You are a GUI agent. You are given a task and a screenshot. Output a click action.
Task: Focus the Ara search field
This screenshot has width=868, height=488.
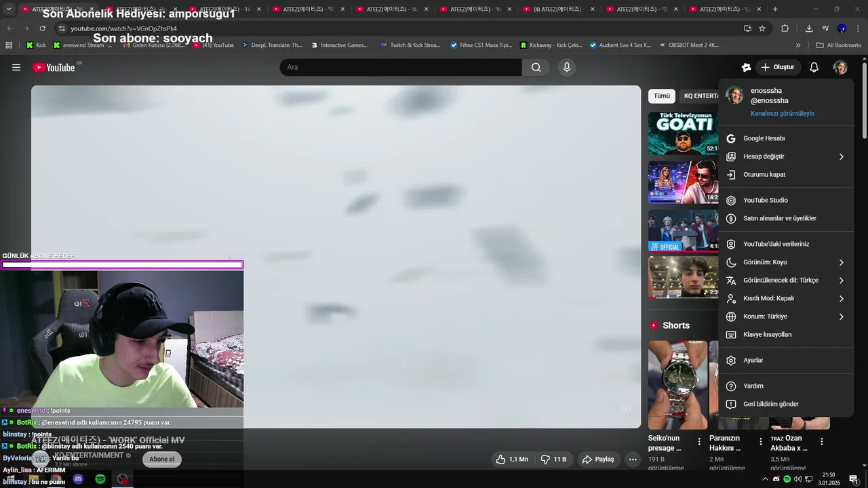coord(401,67)
